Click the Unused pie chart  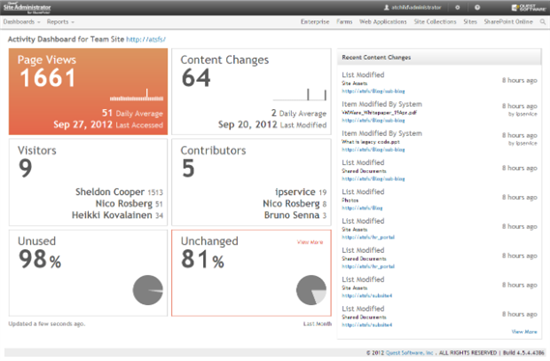pos(148,290)
